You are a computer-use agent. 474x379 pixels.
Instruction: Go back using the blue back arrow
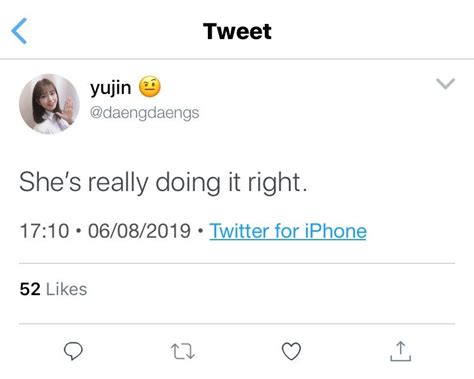point(19,31)
